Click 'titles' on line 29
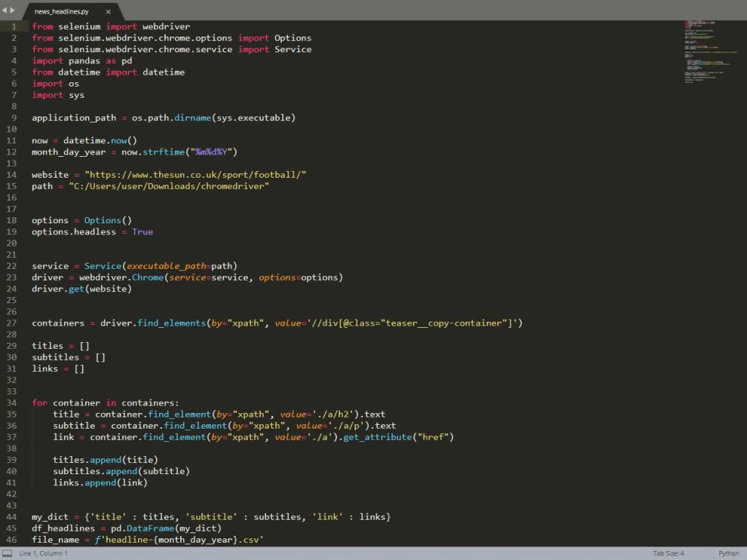The height and width of the screenshot is (560, 747). pyautogui.click(x=47, y=346)
